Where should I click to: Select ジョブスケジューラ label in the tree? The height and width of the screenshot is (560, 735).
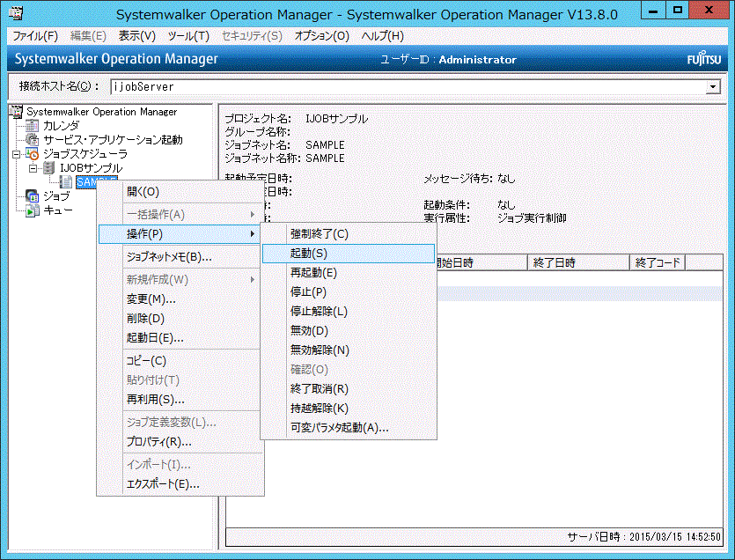(x=85, y=154)
